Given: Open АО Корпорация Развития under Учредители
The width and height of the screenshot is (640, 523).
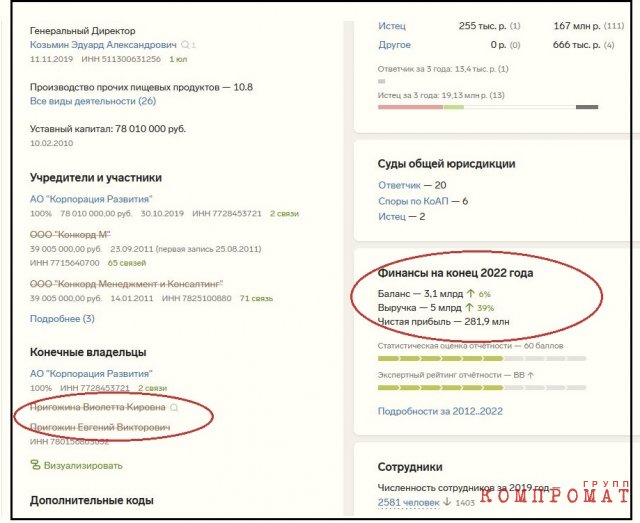Looking at the screenshot, I should point(91,199).
